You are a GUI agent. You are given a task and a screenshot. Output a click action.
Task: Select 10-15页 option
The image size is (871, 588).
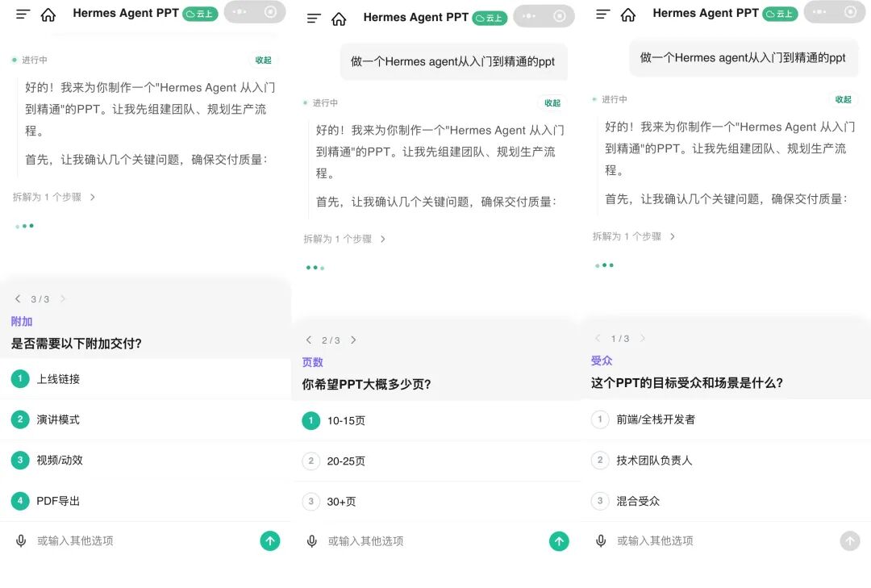tap(436, 421)
